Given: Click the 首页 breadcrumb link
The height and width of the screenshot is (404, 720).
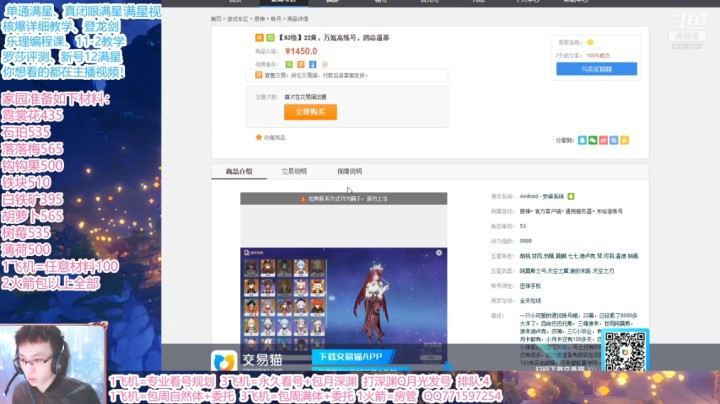Looking at the screenshot, I should [x=216, y=19].
